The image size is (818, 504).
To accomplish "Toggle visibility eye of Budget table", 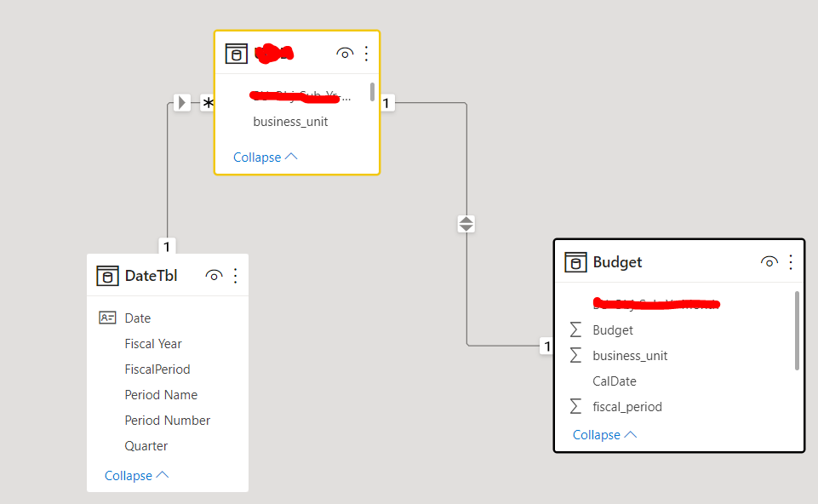I will tap(769, 262).
